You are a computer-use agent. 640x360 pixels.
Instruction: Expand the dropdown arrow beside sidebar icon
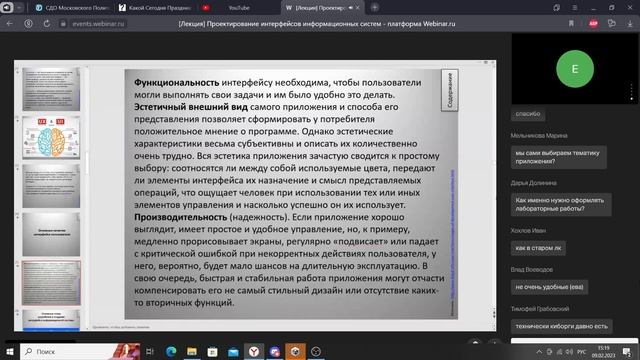coord(19,8)
